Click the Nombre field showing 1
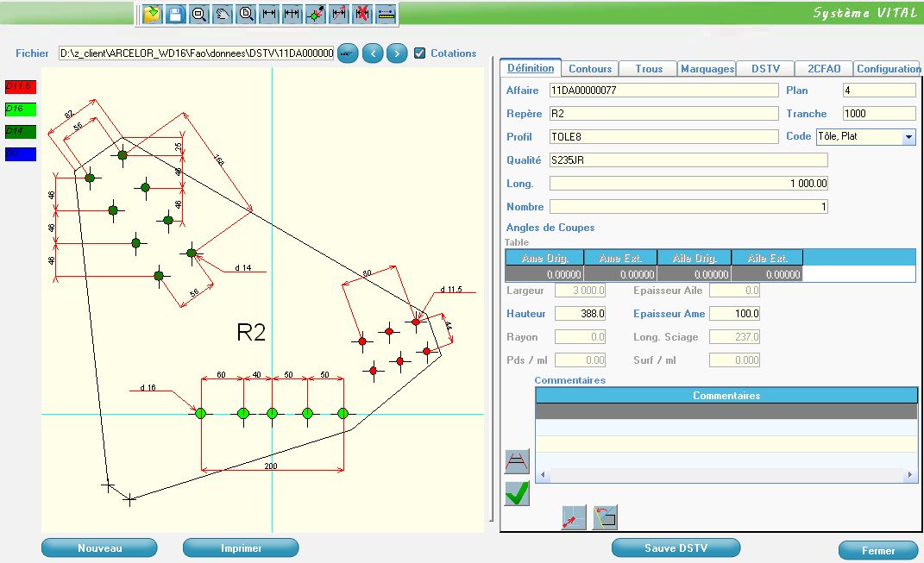The height and width of the screenshot is (563, 924). pos(688,207)
